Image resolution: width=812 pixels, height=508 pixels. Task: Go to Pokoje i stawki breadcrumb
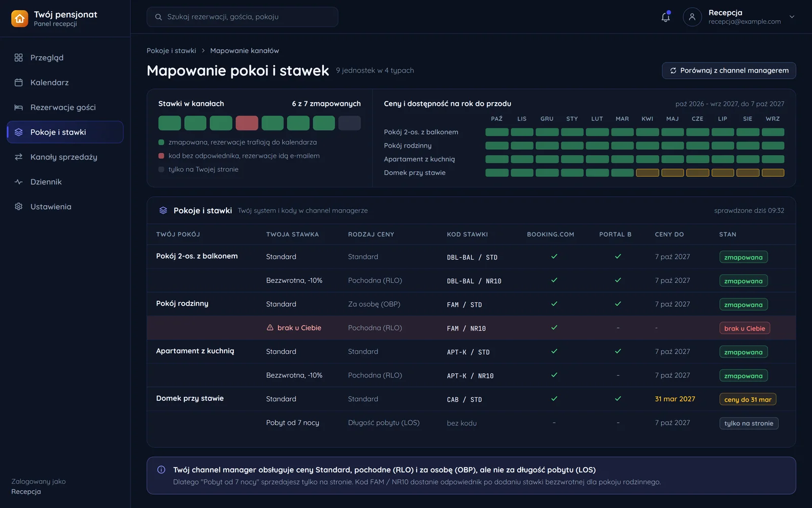tap(172, 51)
